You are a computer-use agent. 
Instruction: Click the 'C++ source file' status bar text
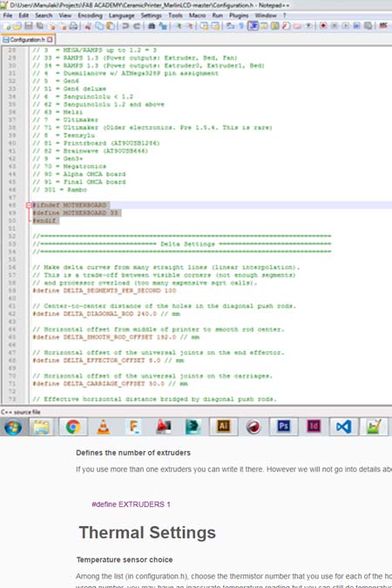[21, 412]
